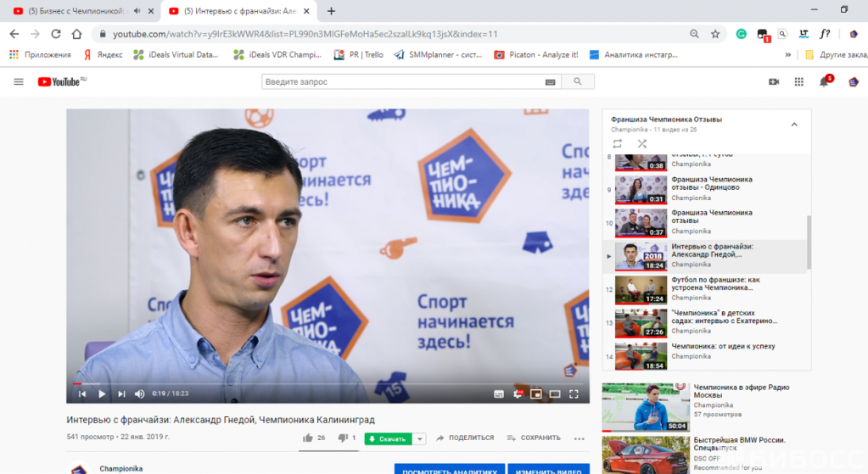Collapse the Франшиза Чемпионика Отзывы playlist
The width and height of the screenshot is (868, 474).
coord(794,125)
